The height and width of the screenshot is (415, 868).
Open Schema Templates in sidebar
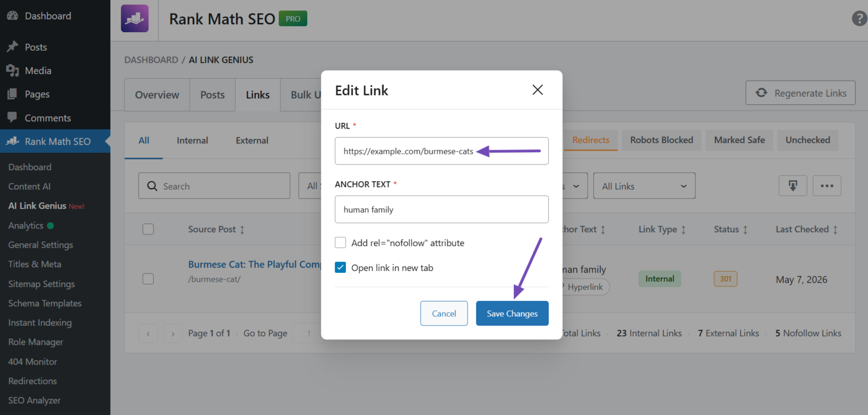coord(45,303)
